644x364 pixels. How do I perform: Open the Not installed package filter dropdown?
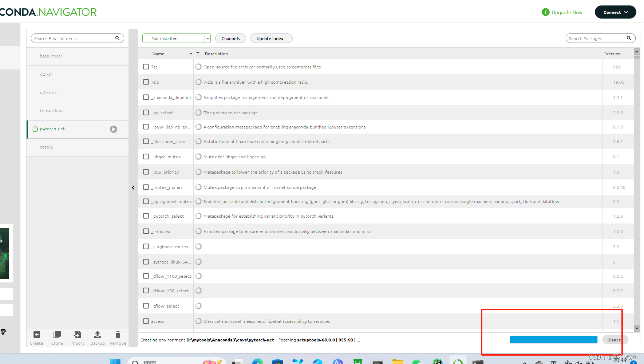click(177, 38)
